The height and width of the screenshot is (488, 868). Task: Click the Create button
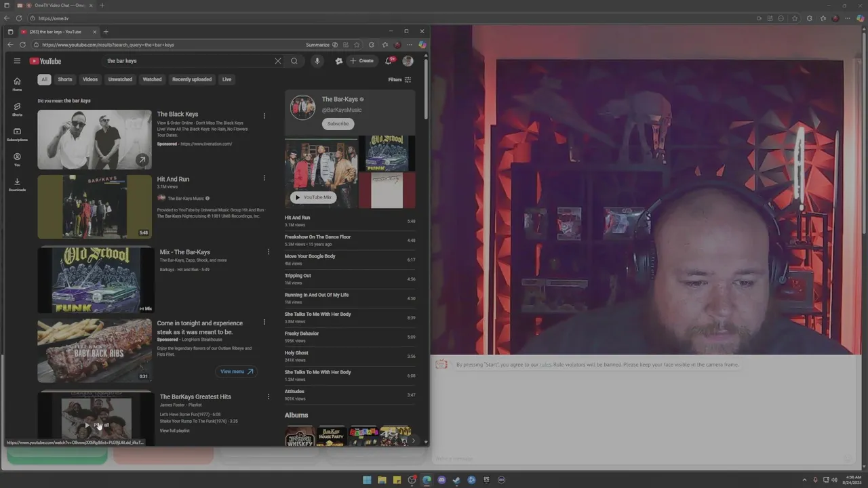click(362, 61)
